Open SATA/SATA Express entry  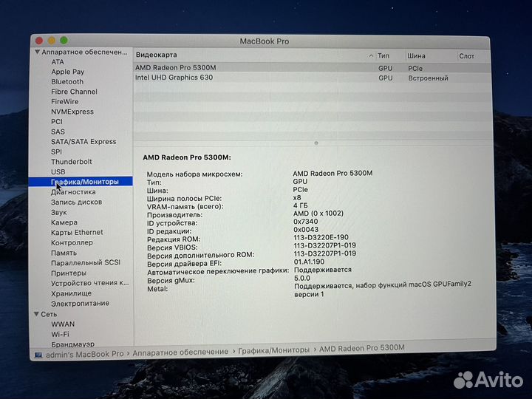coord(83,141)
